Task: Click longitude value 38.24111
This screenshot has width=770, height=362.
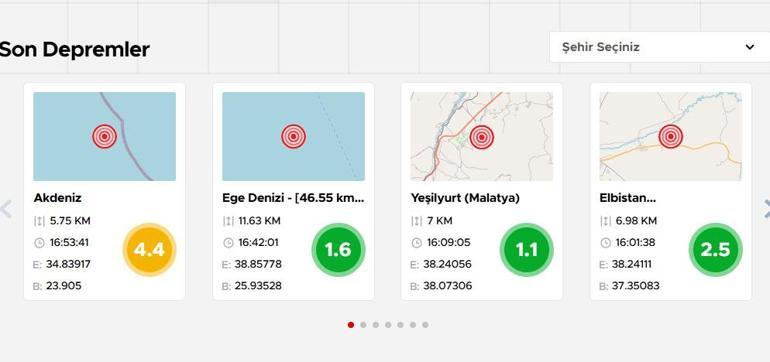Action: (632, 264)
